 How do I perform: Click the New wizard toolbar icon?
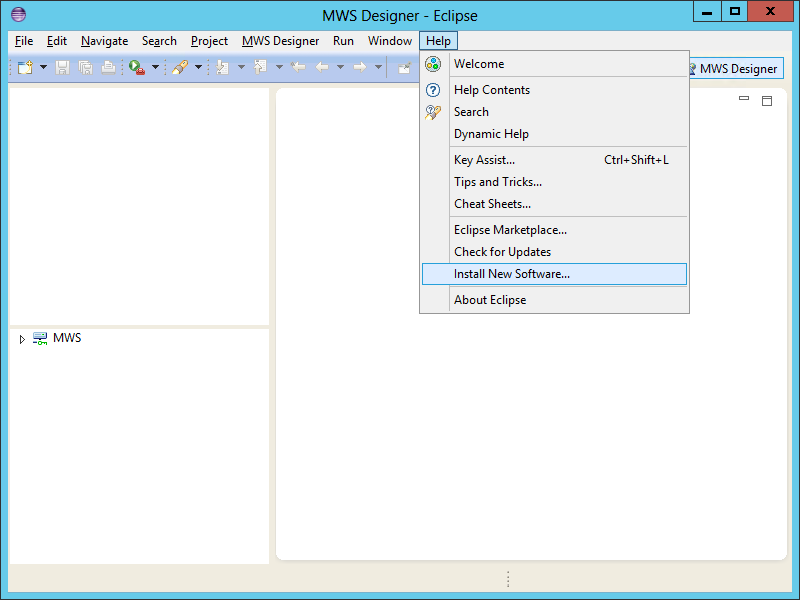[24, 68]
